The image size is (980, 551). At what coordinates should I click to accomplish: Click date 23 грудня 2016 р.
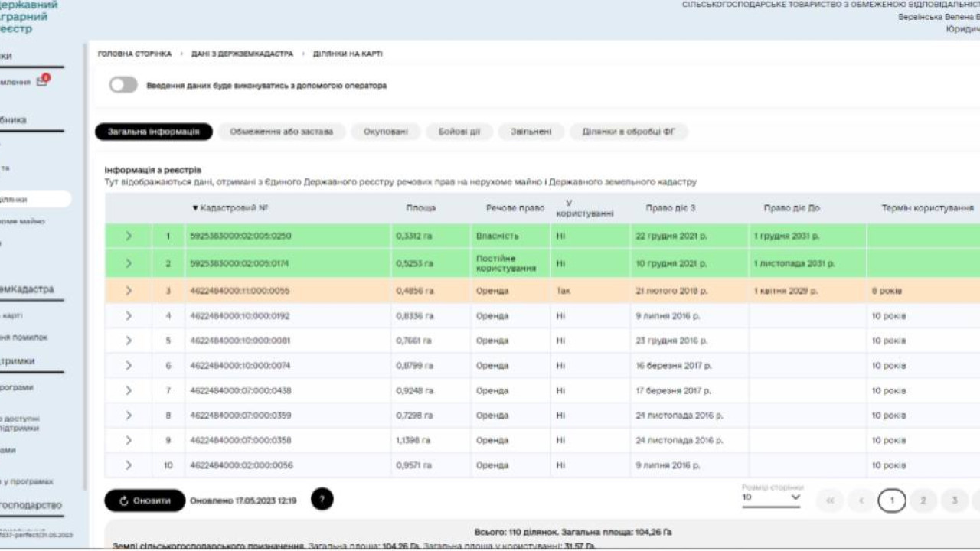(x=671, y=341)
